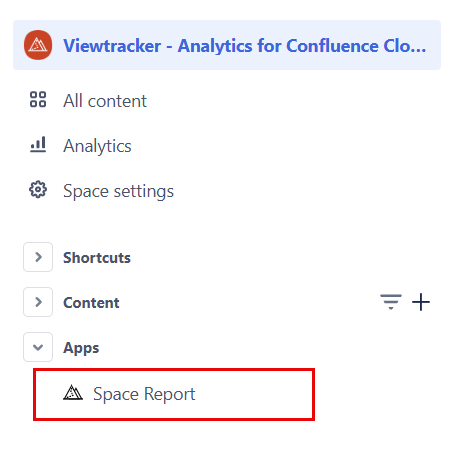Open the content tree filter icon

click(x=391, y=302)
